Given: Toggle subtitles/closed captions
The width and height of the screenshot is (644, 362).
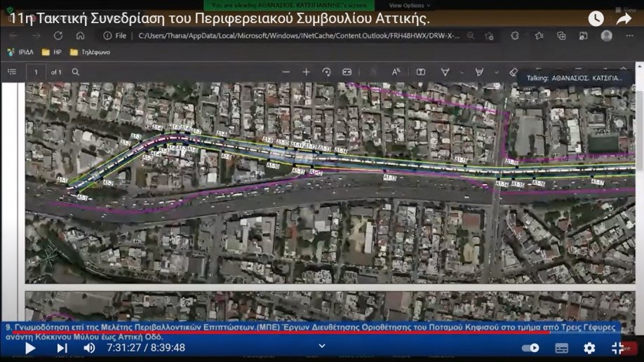Looking at the screenshot, I should (561, 348).
